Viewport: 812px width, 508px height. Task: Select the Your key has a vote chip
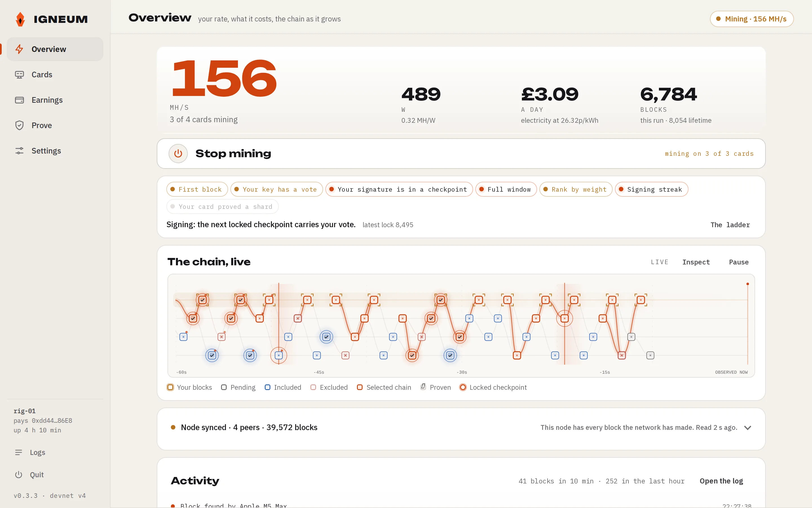(x=277, y=189)
